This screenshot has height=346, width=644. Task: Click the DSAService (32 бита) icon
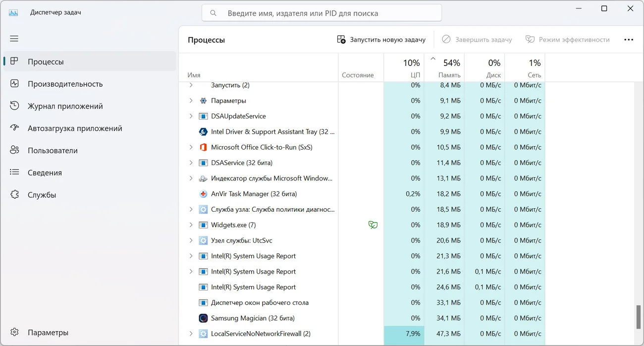click(x=203, y=163)
